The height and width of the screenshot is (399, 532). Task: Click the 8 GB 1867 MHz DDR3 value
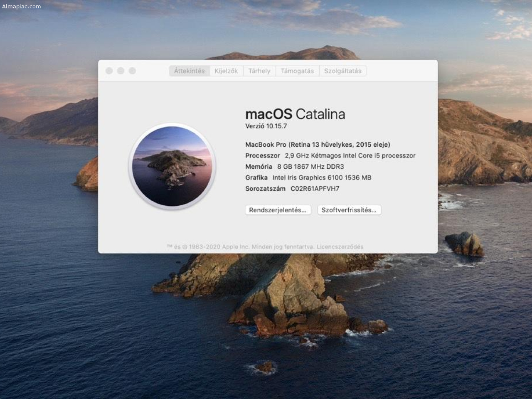click(x=311, y=167)
